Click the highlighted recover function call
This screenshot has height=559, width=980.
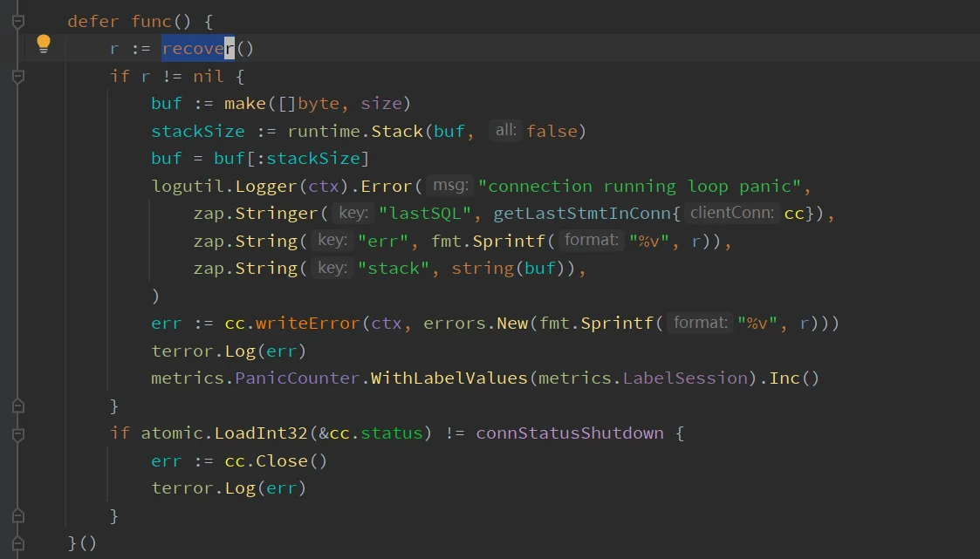(x=198, y=49)
